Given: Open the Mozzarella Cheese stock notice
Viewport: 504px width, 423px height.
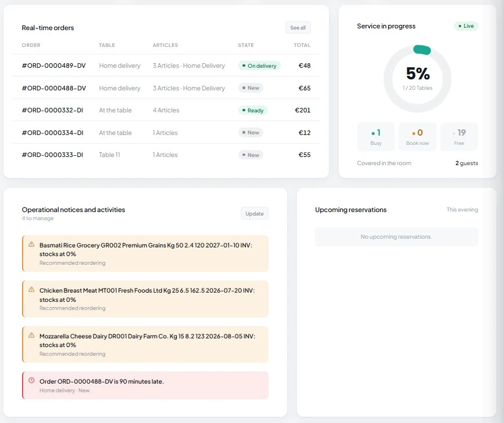Looking at the screenshot, I should 146,345.
